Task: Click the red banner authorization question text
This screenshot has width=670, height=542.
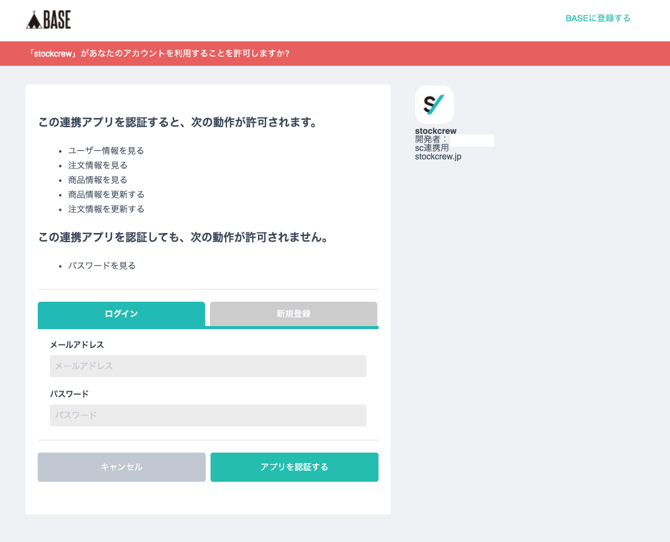Action: point(159,54)
